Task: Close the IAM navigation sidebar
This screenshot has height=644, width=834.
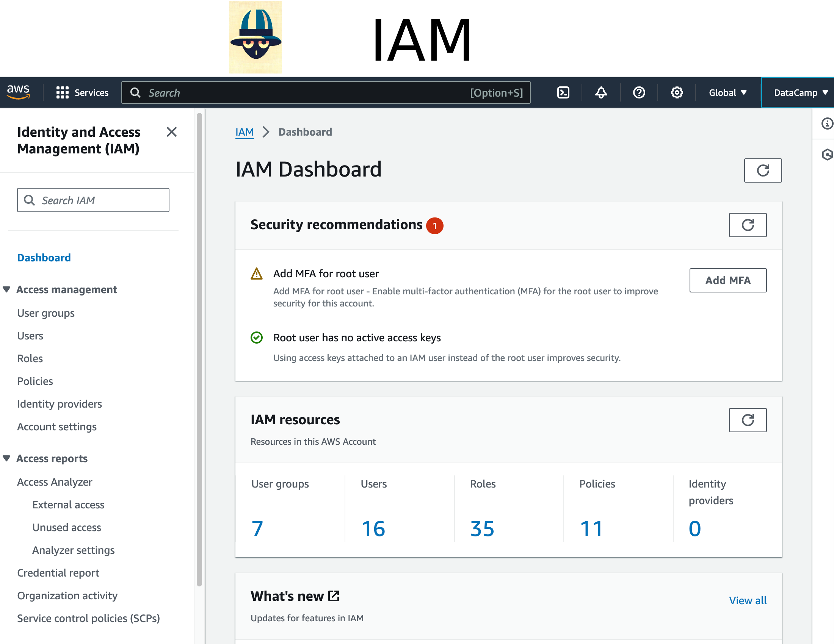Action: point(172,132)
